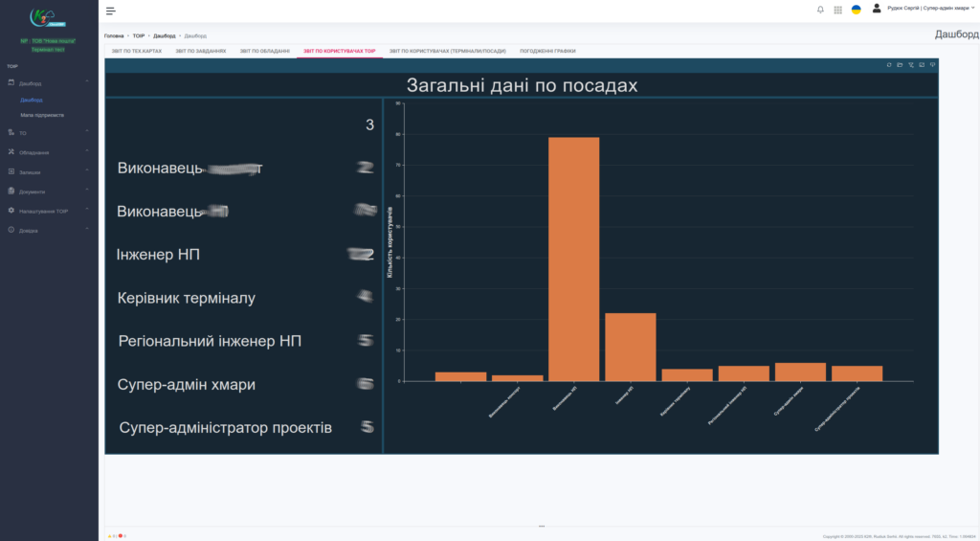Click the Ukrainian flag language icon
The height and width of the screenshot is (541, 980).
(x=857, y=10)
